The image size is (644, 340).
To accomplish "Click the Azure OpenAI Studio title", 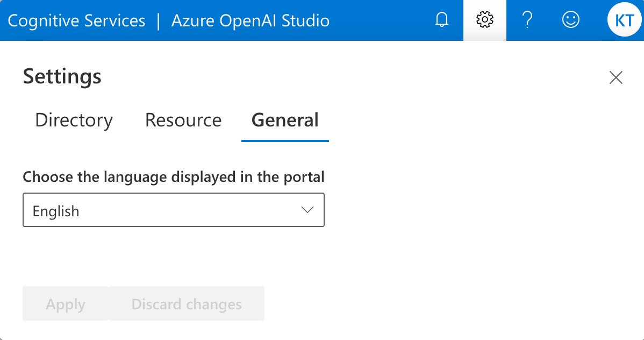I will coord(250,20).
